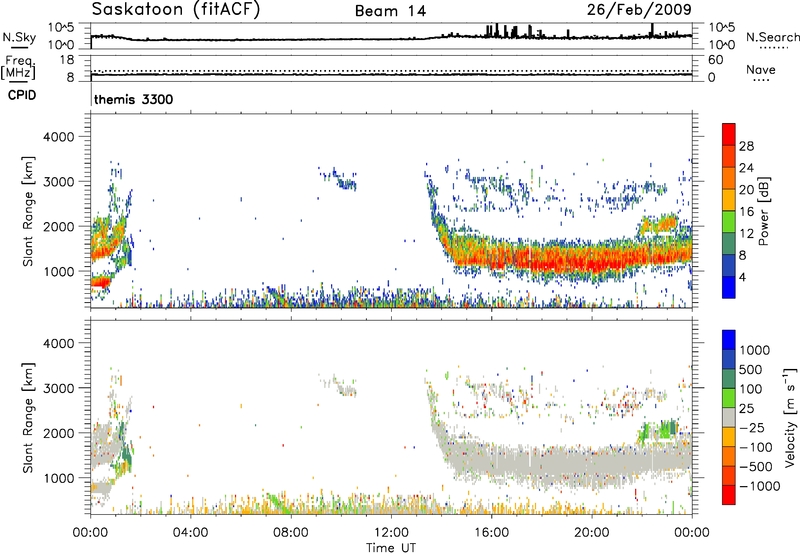Screen dimensions: 800x554
Task: Select the '12:00' time tick label
Action: (x=391, y=533)
